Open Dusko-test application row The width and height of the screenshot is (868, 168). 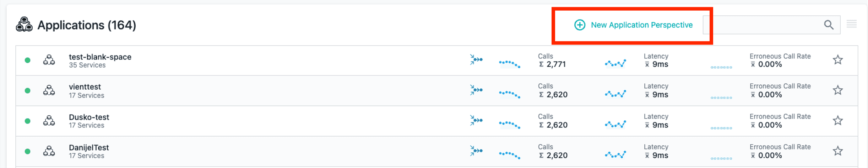click(x=89, y=117)
